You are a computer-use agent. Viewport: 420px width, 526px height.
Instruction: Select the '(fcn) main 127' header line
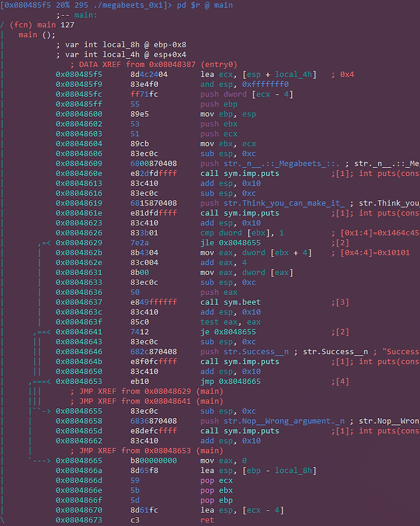point(42,25)
